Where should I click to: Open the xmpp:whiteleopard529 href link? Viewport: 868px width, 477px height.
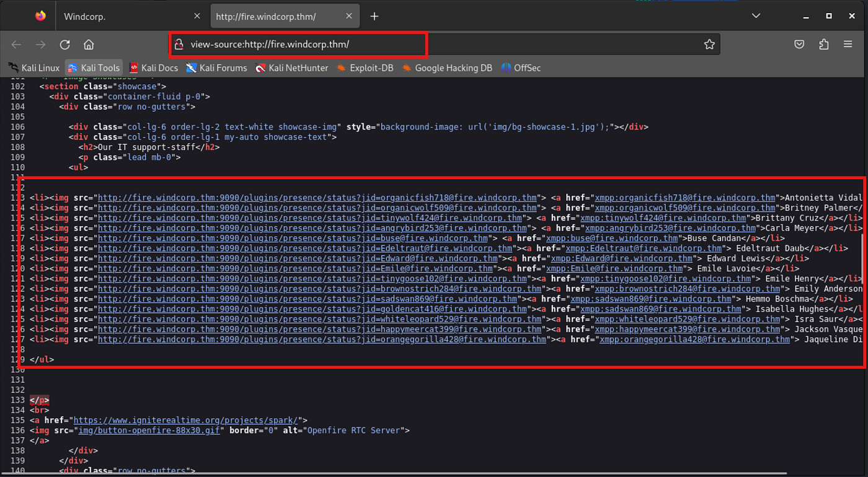[688, 319]
